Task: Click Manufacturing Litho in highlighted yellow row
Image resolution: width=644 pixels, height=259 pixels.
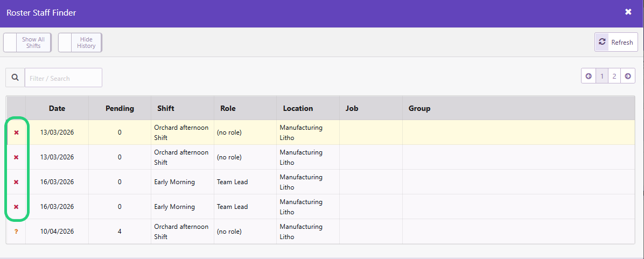Action: [301, 132]
